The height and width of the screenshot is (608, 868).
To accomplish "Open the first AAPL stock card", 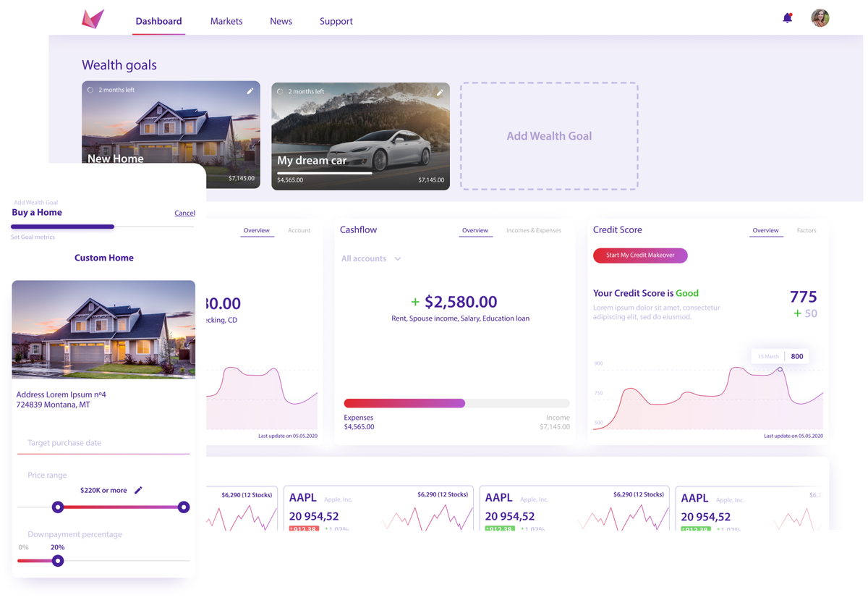I will click(378, 508).
